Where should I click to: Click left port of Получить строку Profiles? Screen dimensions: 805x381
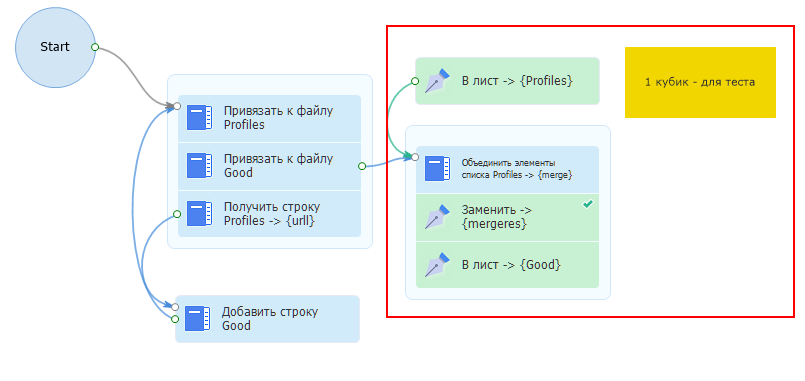pos(177,214)
